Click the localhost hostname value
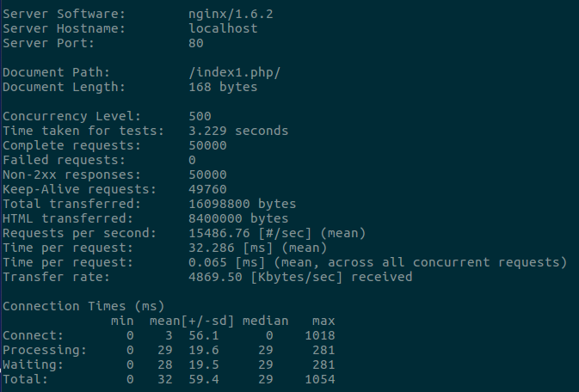Viewport: 579px width, 392px height. click(223, 28)
